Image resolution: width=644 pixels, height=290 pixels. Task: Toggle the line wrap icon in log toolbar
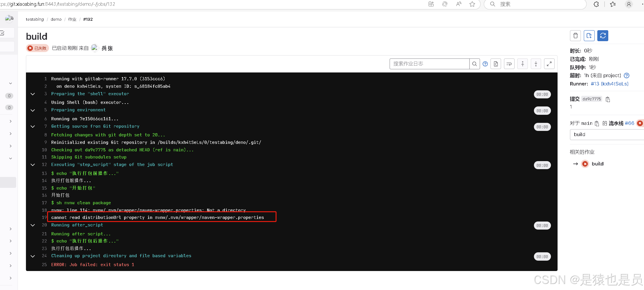[509, 64]
